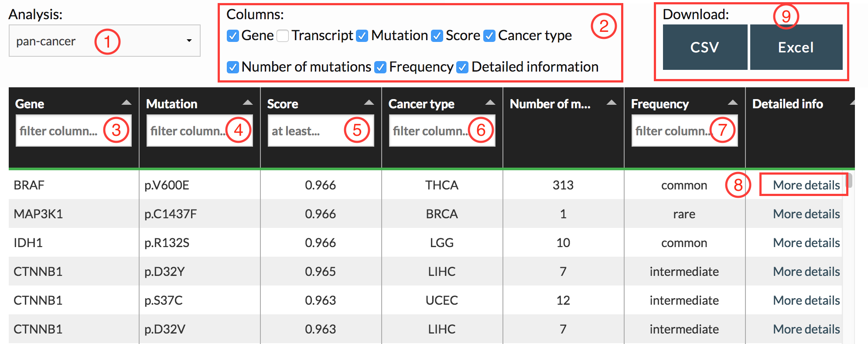Focus the Mutation filter column field

tap(200, 131)
